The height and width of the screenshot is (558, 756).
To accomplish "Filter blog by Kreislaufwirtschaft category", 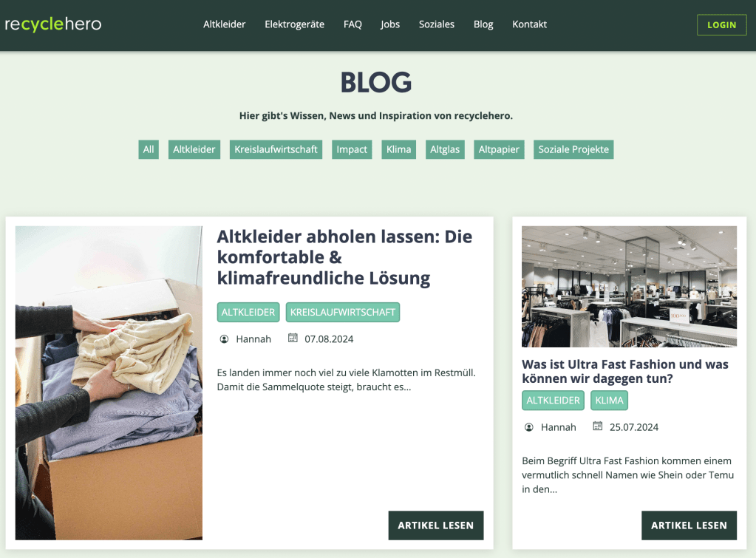I will [276, 149].
